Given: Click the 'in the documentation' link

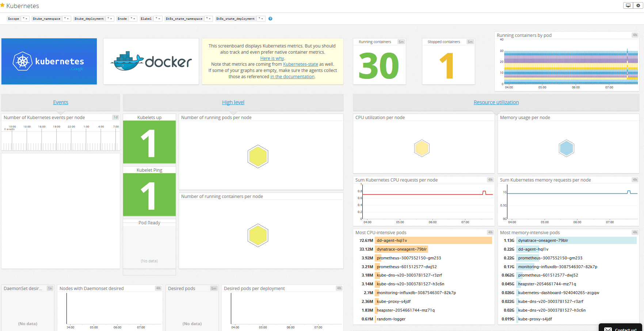Looking at the screenshot, I should tap(292, 76).
